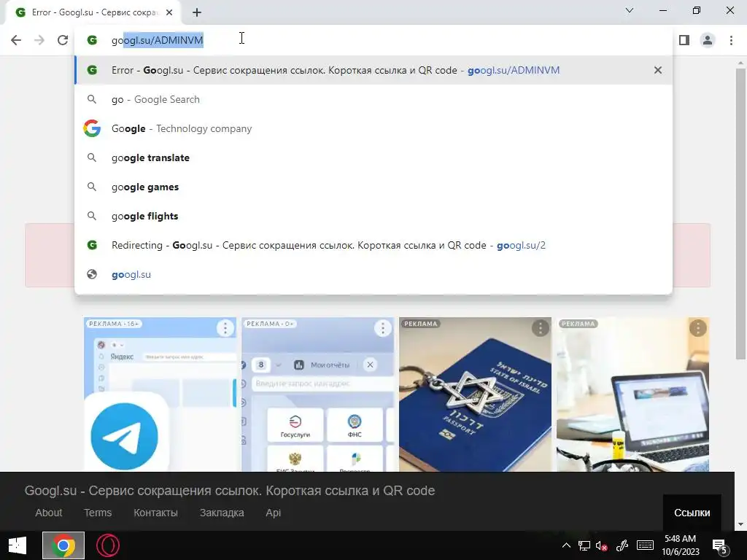The height and width of the screenshot is (560, 747).
Task: Choose 'go - Google Search' suggestion
Action: coord(373,99)
